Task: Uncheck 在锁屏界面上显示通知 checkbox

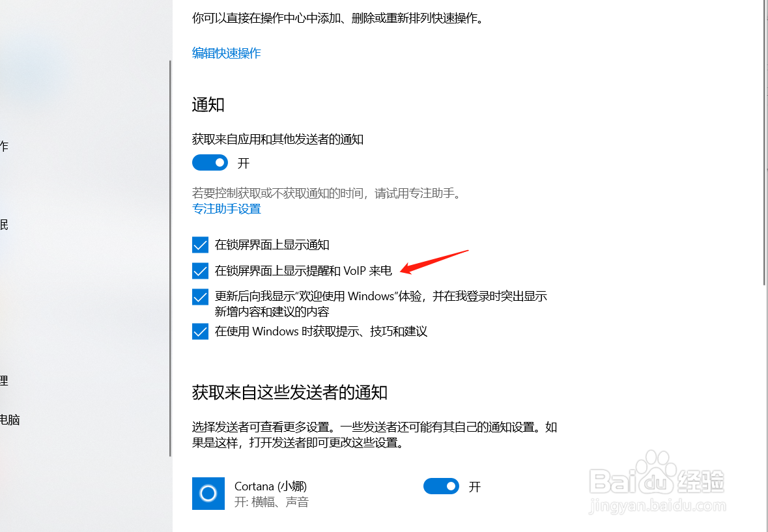Action: 200,245
